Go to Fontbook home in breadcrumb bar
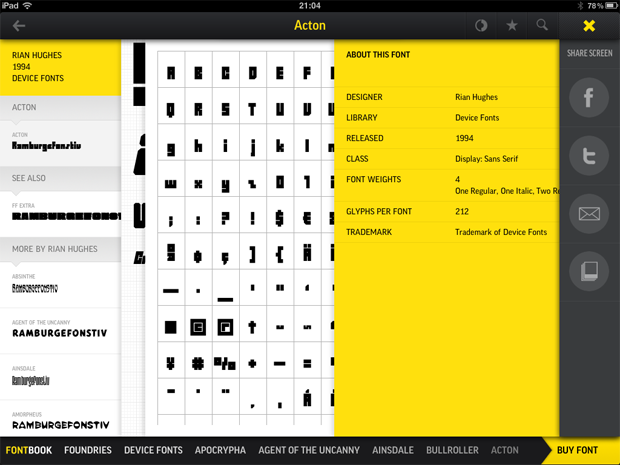Image resolution: width=620 pixels, height=465 pixels. (28, 450)
